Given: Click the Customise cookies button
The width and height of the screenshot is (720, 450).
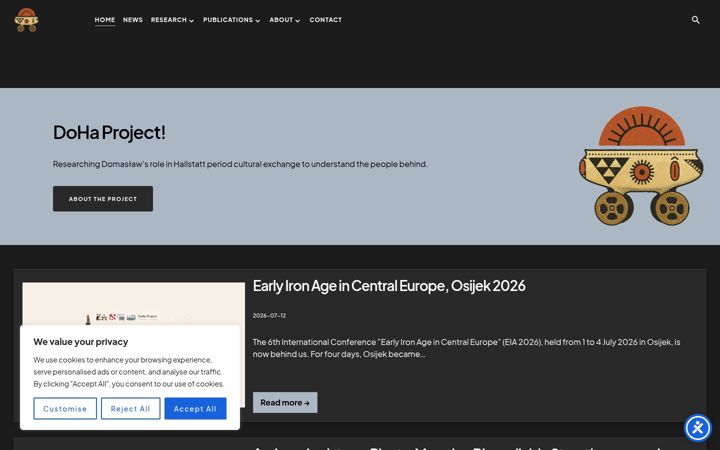Looking at the screenshot, I should pyautogui.click(x=65, y=408).
